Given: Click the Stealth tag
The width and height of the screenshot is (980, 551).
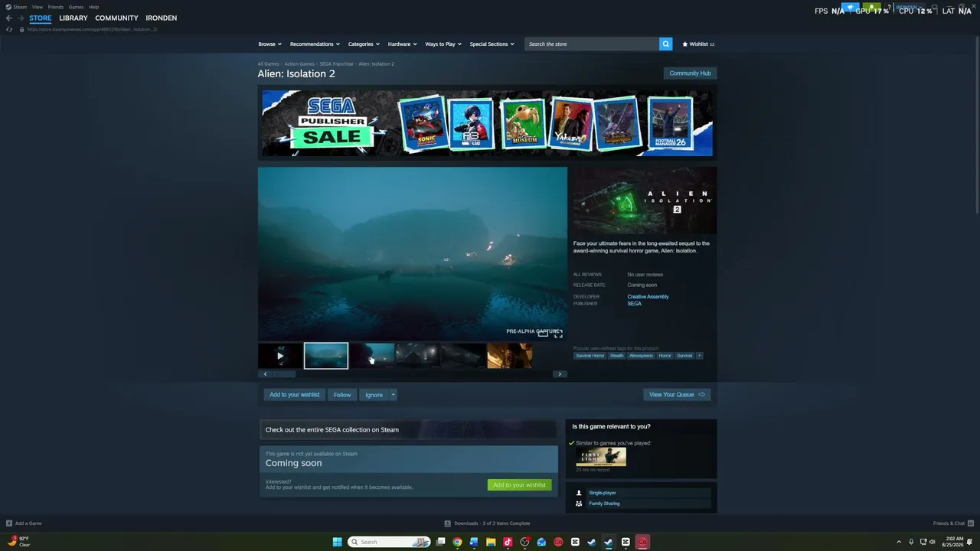Looking at the screenshot, I should click(x=617, y=355).
